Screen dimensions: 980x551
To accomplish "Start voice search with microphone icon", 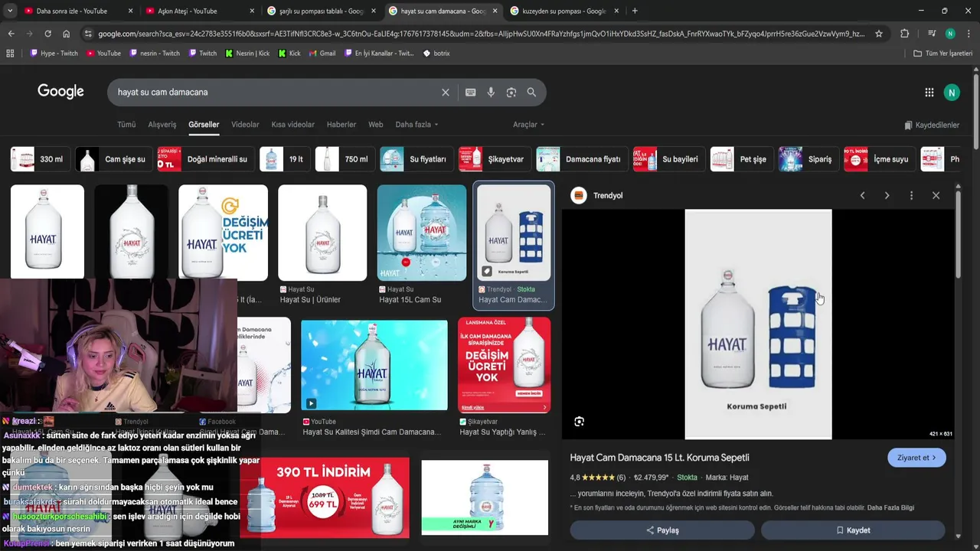I will point(491,93).
